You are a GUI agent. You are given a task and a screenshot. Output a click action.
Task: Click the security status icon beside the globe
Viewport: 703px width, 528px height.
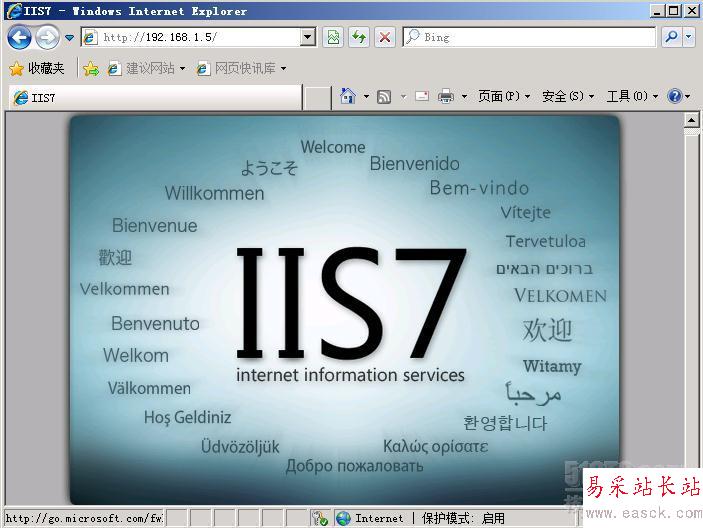point(320,519)
